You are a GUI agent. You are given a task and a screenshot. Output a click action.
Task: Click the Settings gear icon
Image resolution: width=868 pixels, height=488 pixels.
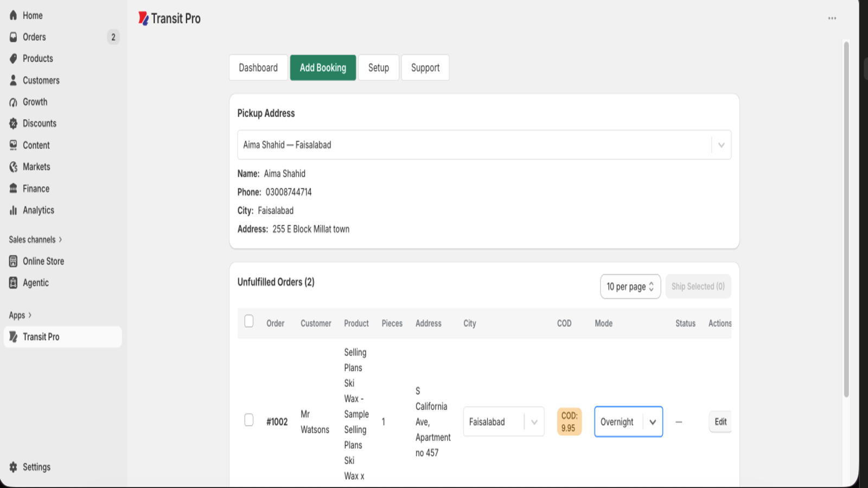14,467
